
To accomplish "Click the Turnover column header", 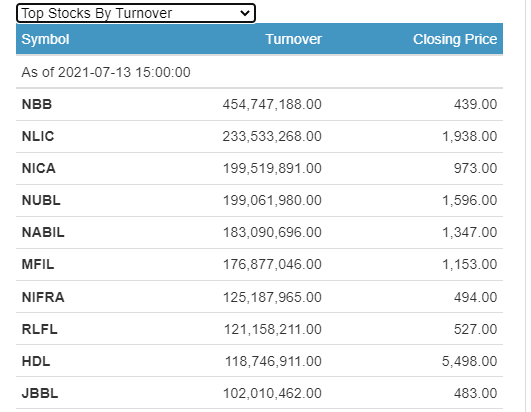I will pyautogui.click(x=293, y=39).
